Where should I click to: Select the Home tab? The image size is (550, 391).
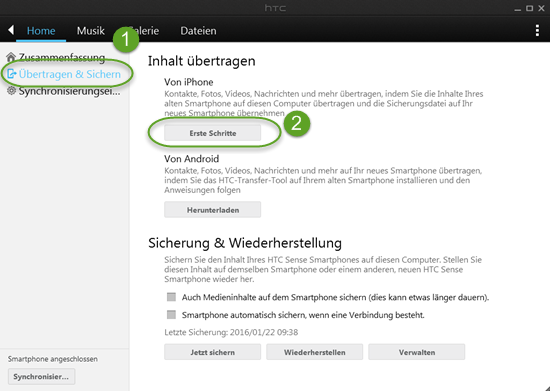coord(41,31)
